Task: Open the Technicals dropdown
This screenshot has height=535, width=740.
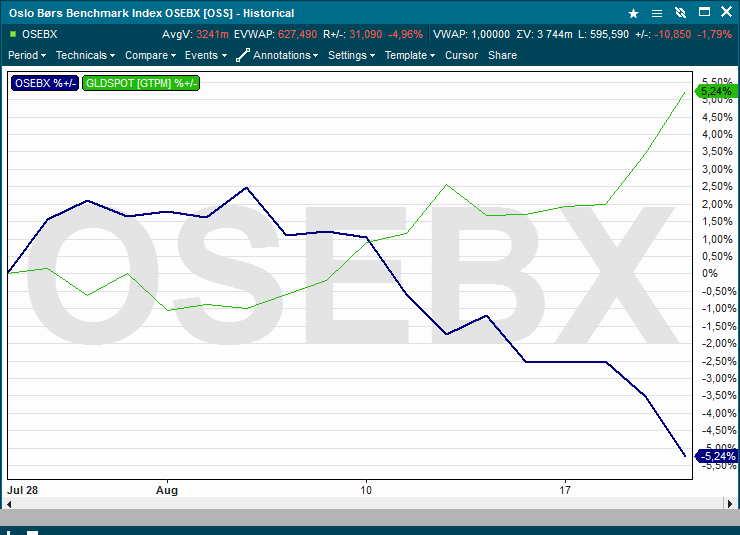Action: pyautogui.click(x=85, y=55)
